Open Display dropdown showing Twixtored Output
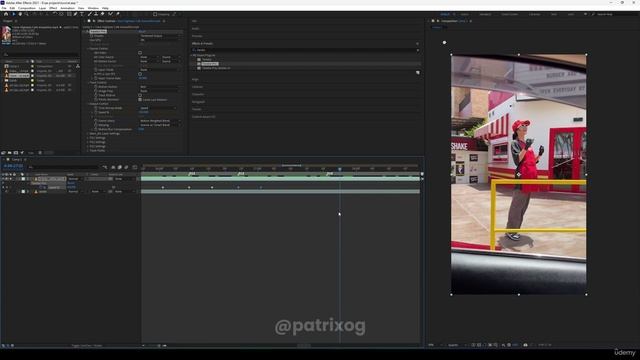 pyautogui.click(x=161, y=36)
